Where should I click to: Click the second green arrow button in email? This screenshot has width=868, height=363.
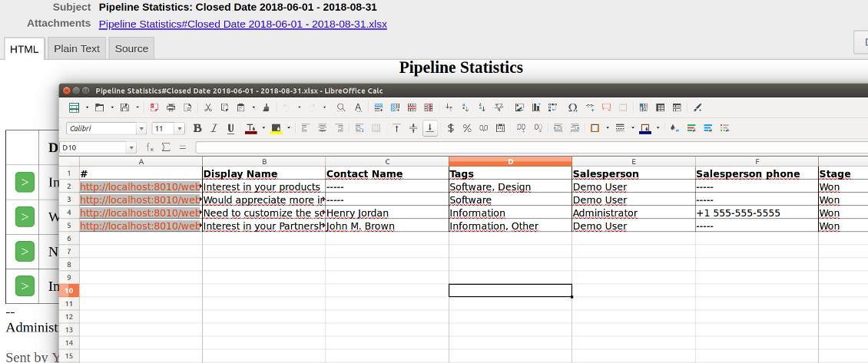(25, 216)
